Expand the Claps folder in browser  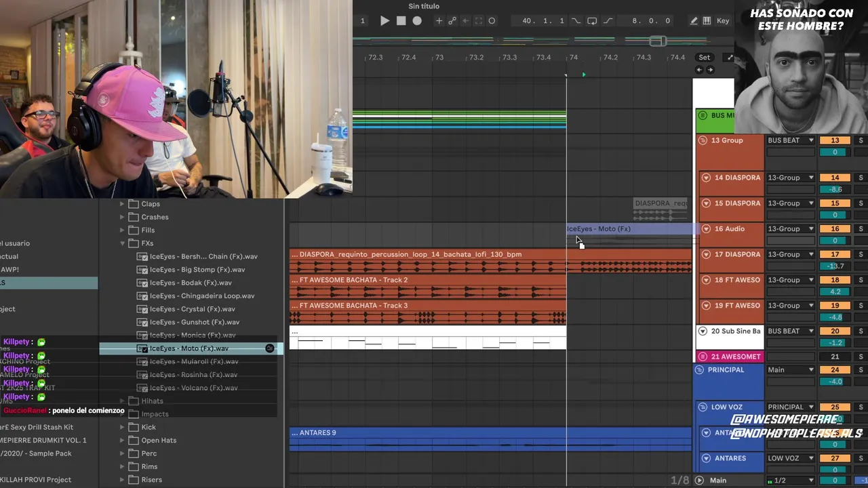click(x=122, y=204)
